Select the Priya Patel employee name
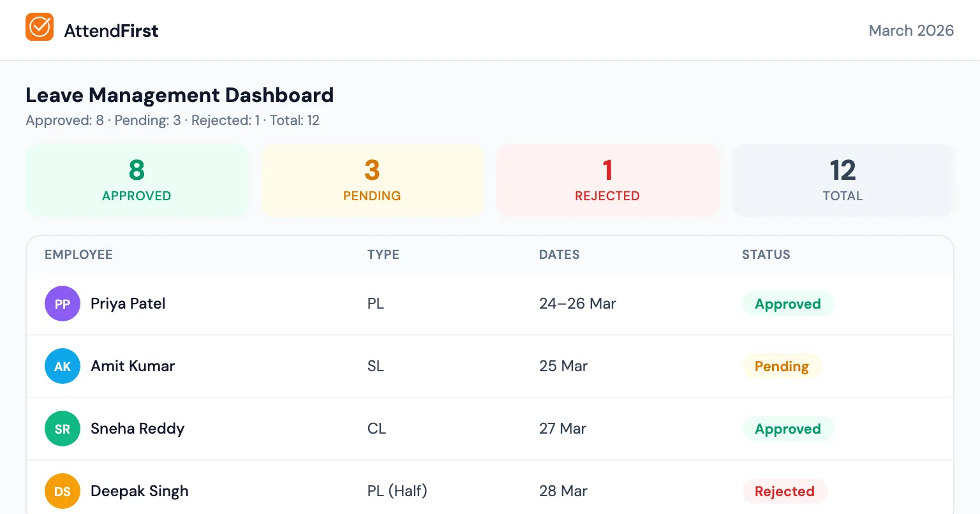Image resolution: width=980 pixels, height=514 pixels. (128, 304)
